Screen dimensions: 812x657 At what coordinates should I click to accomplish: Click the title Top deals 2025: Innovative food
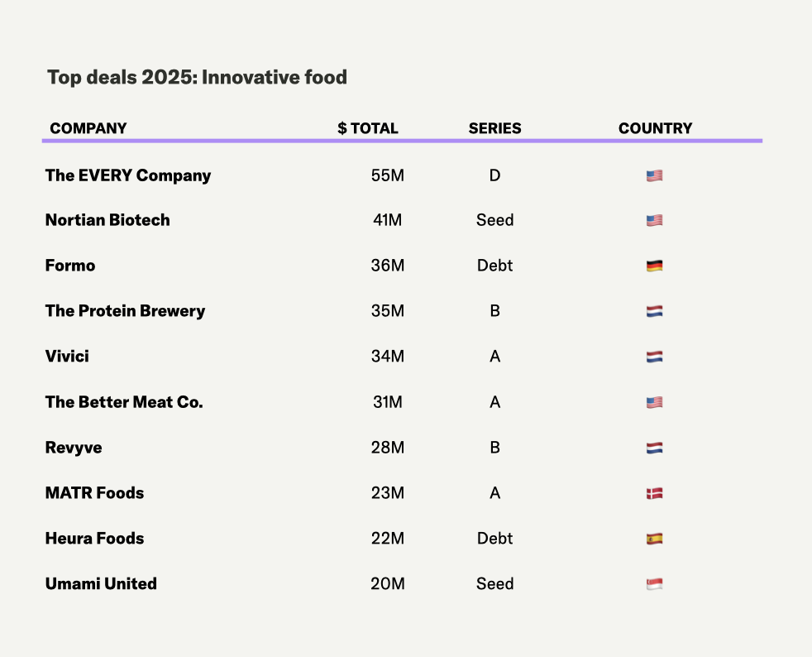tap(197, 78)
